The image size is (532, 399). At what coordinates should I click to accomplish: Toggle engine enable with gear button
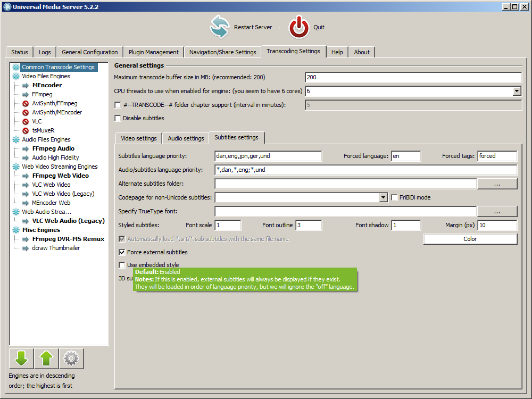[x=71, y=359]
